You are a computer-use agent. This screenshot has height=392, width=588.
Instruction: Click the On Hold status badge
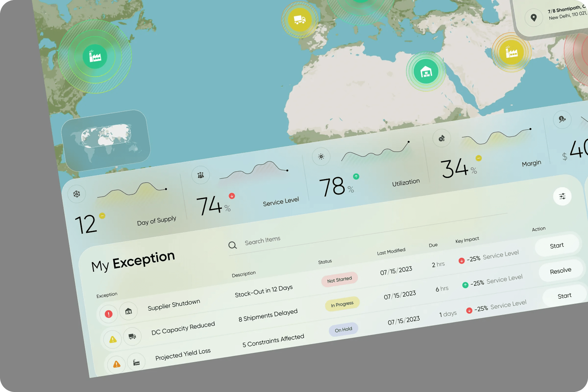click(x=343, y=330)
